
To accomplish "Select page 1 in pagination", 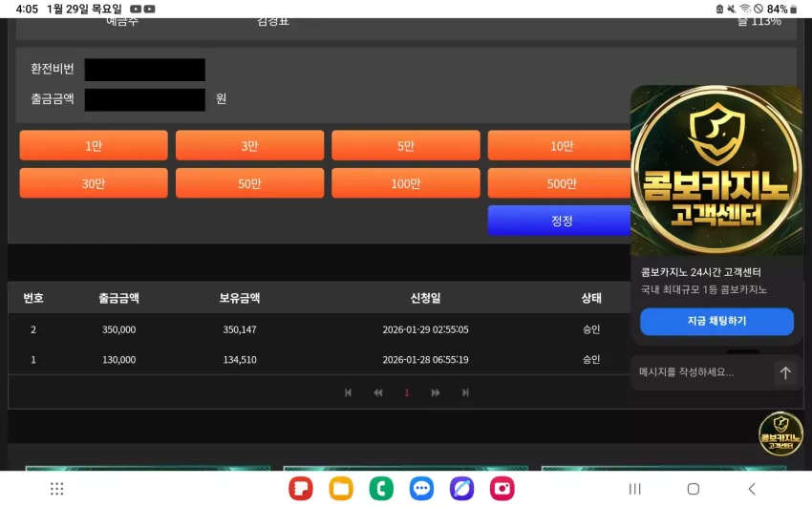I will (x=407, y=392).
